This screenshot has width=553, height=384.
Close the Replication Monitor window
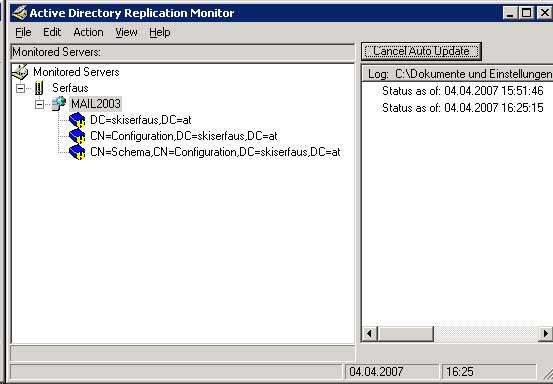[x=544, y=13]
